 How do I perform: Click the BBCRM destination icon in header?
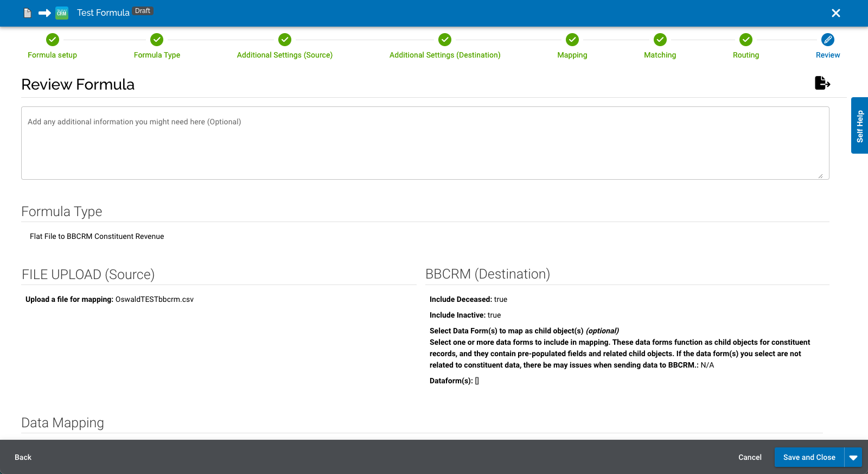pos(62,13)
